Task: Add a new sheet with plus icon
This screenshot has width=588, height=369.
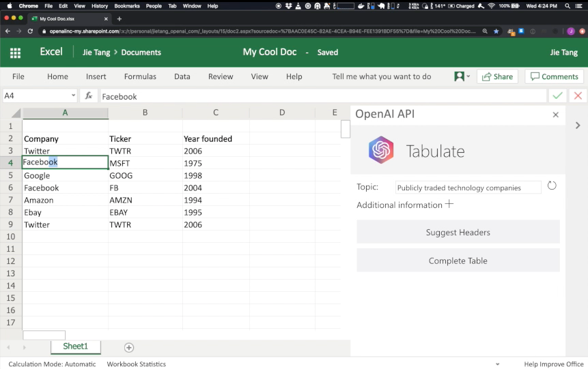Action: point(128,347)
